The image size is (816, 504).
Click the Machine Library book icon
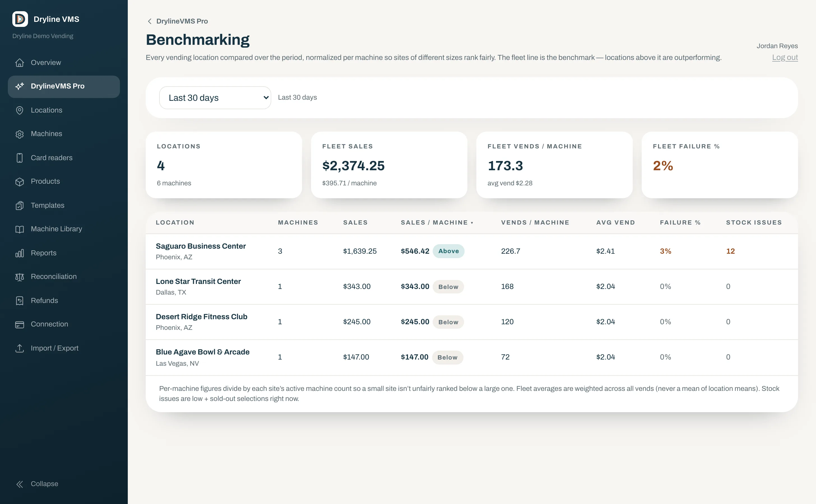[20, 229]
